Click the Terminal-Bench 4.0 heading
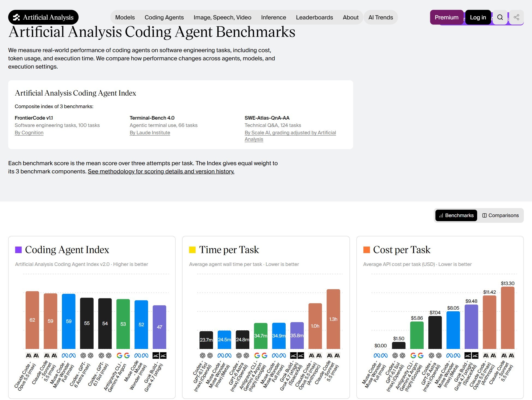The width and height of the screenshot is (532, 400). point(152,118)
